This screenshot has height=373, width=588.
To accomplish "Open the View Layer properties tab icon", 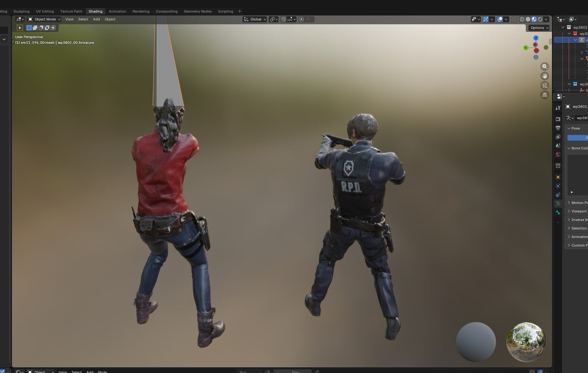I will (x=558, y=137).
